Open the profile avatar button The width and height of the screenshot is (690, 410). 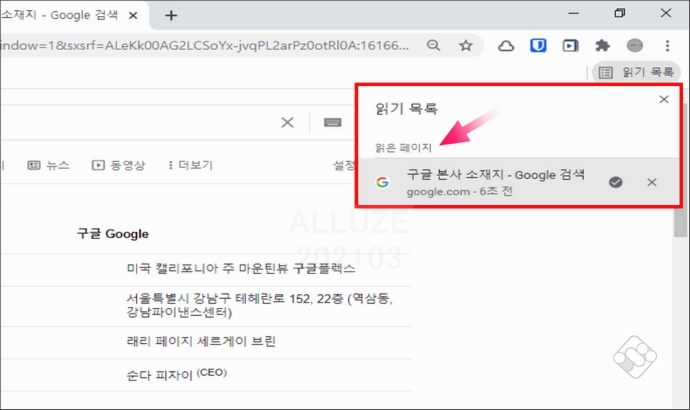click(x=635, y=45)
